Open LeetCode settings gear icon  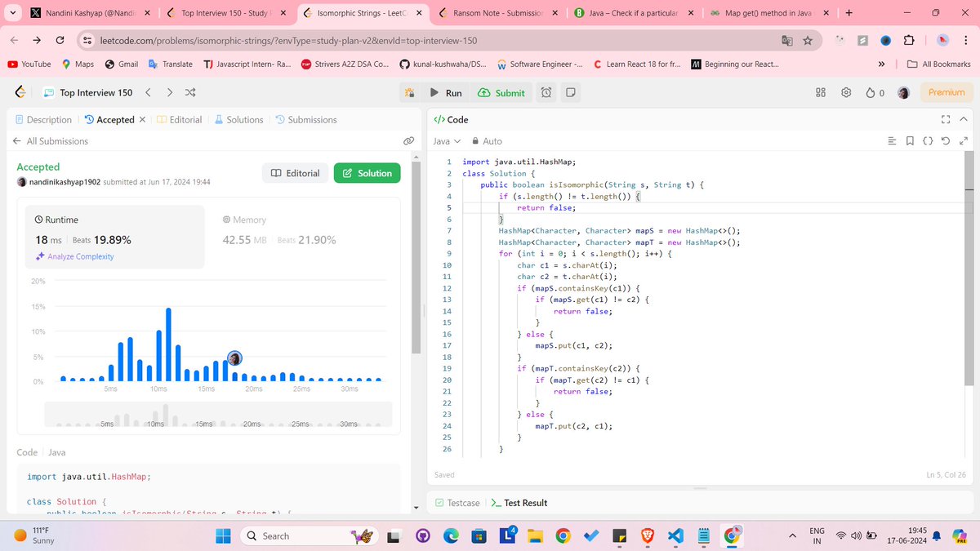pyautogui.click(x=846, y=93)
